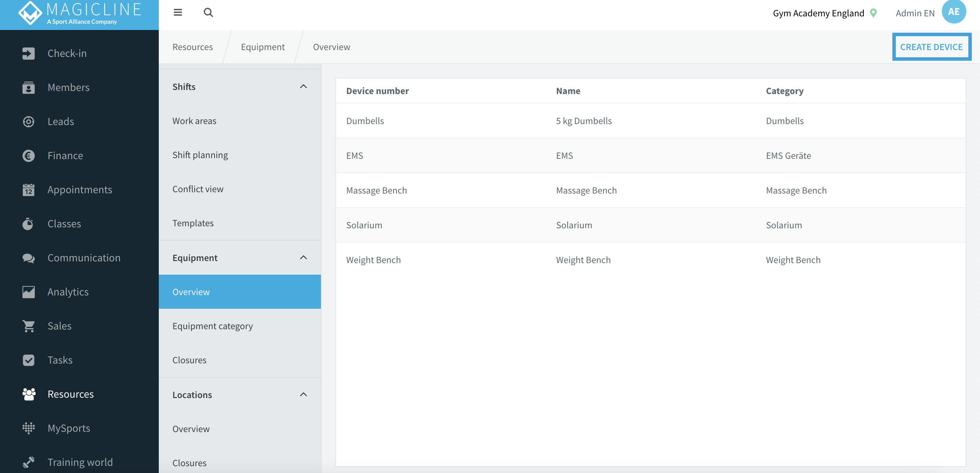Sort by Name column header
This screenshot has height=473, width=980.
568,91
